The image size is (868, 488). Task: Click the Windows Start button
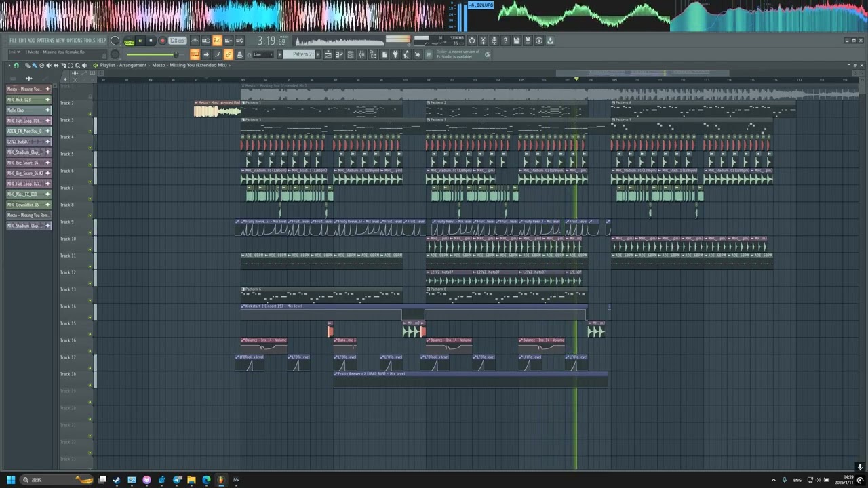point(11,480)
